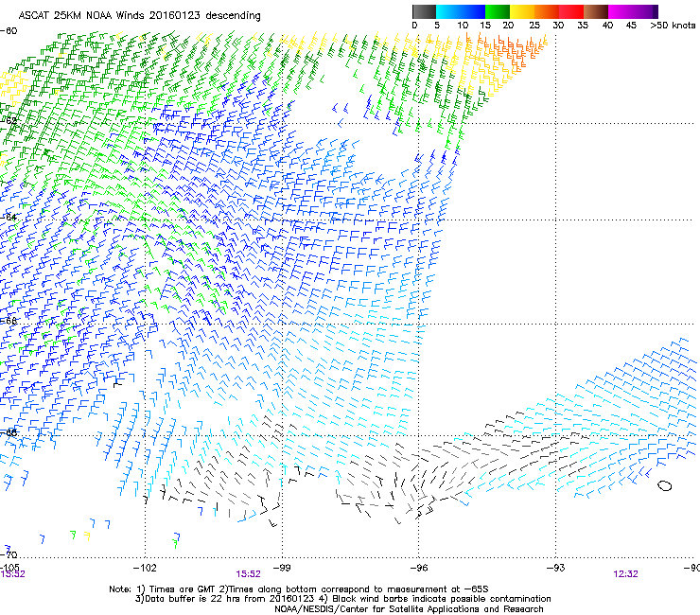
Task: Click the '10' legend scale label
Action: click(x=463, y=26)
